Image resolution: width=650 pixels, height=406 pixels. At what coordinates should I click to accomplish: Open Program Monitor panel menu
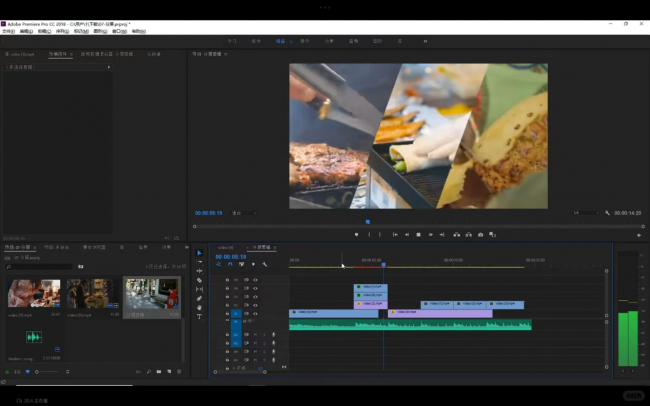tap(226, 54)
